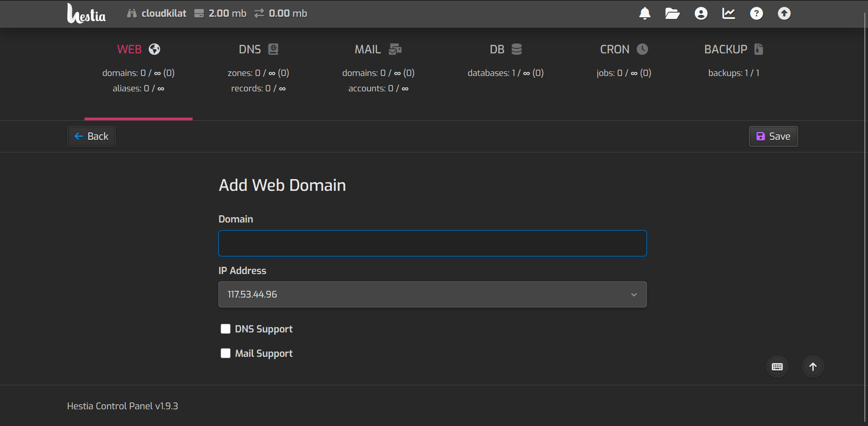Open the notifications bell
Screen dimensions: 868x426
[x=645, y=14]
